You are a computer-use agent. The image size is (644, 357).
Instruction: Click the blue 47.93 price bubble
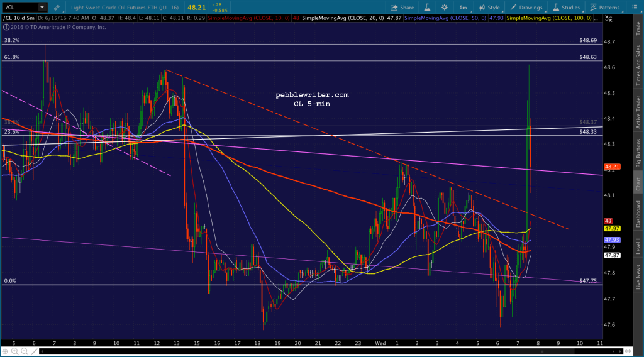pos(612,240)
